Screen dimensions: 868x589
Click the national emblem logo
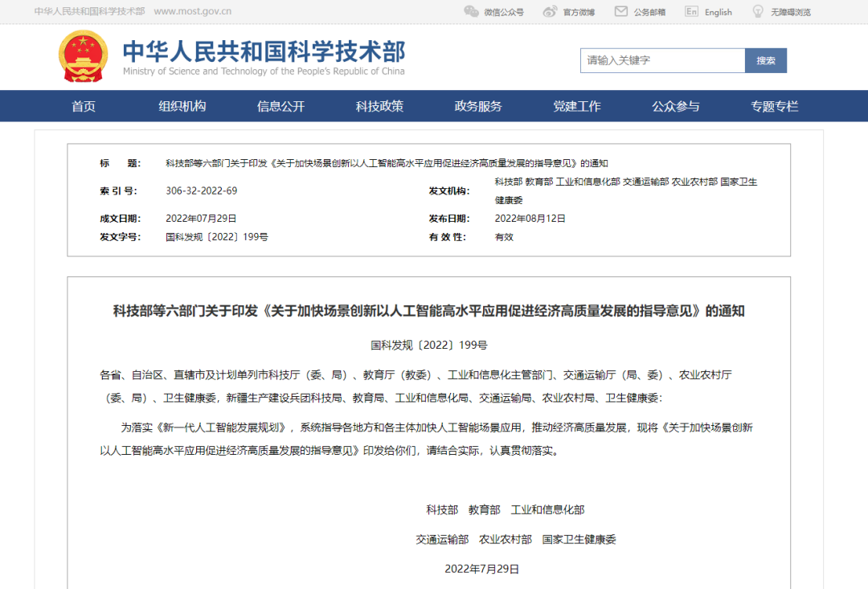(x=83, y=56)
